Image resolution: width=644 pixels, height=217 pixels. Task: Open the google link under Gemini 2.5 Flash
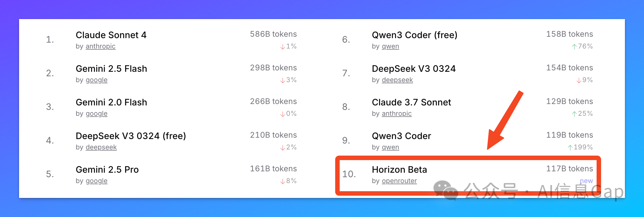point(96,80)
